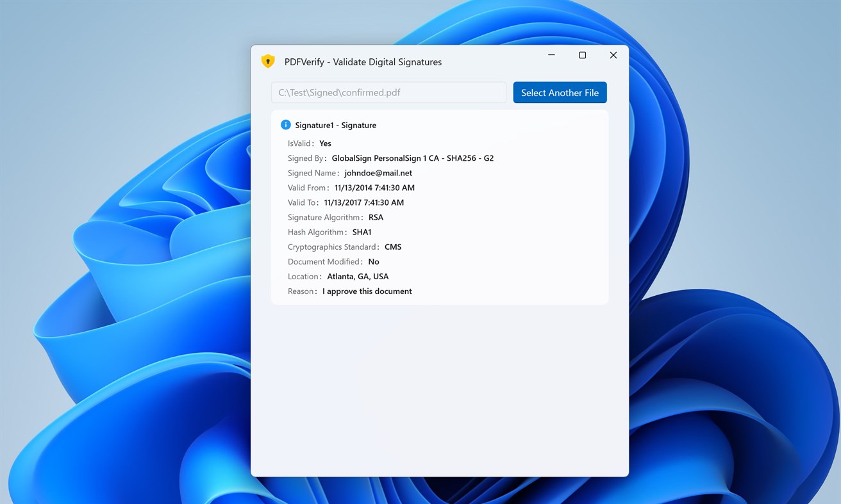This screenshot has width=841, height=504.
Task: Minimize the PDFVerify window
Action: pyautogui.click(x=551, y=55)
